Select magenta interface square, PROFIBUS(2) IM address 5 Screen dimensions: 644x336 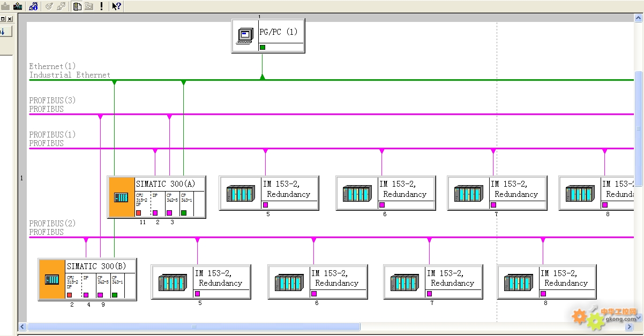click(x=197, y=294)
